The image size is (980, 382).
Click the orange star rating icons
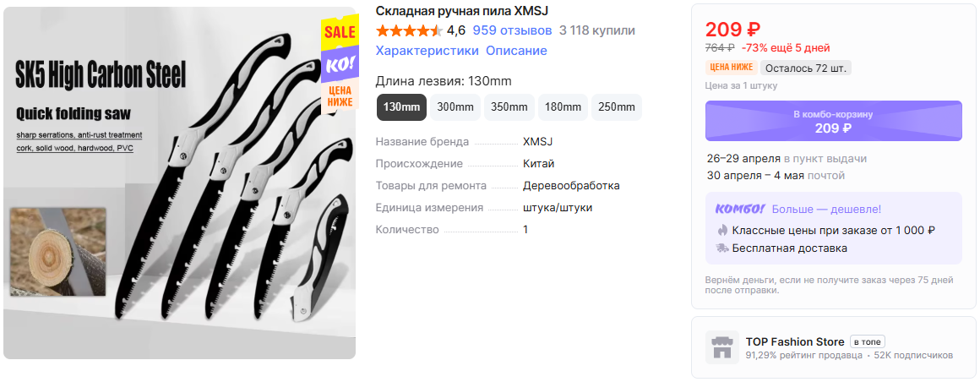click(x=410, y=30)
